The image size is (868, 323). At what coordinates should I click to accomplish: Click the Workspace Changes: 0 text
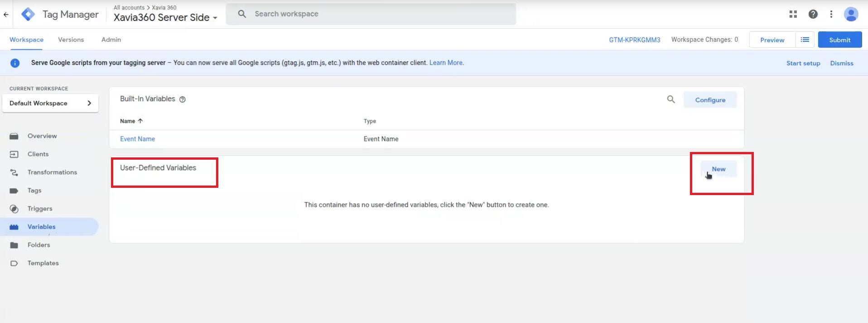tap(704, 40)
